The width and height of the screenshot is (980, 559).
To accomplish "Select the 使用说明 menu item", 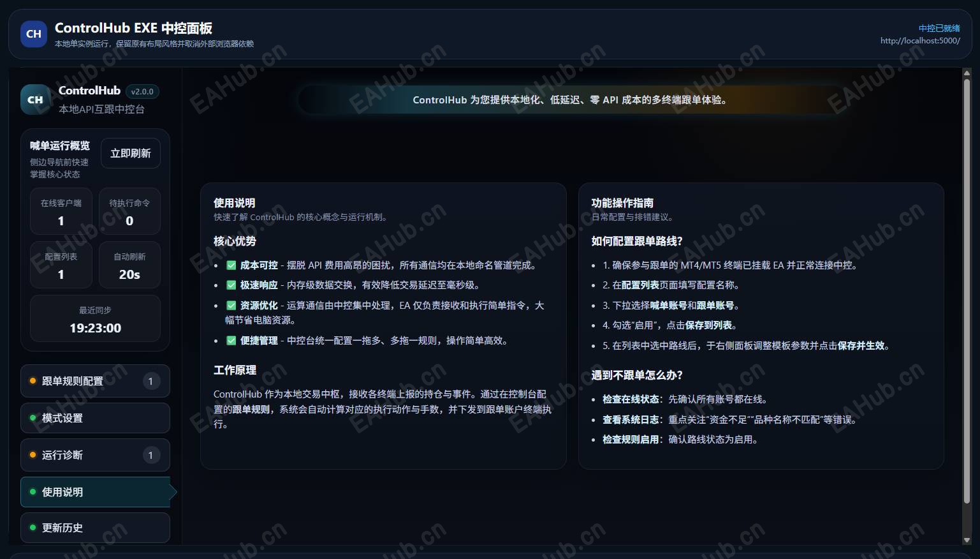I will click(96, 492).
